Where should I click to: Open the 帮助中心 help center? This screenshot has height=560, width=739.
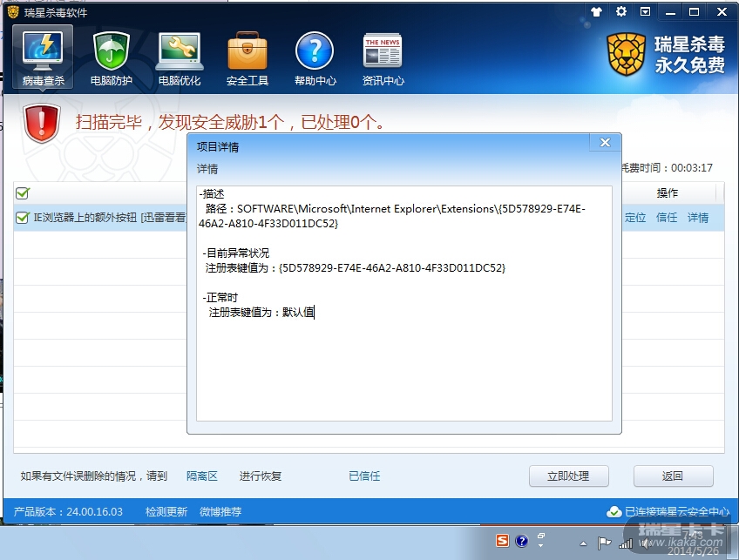(x=315, y=59)
